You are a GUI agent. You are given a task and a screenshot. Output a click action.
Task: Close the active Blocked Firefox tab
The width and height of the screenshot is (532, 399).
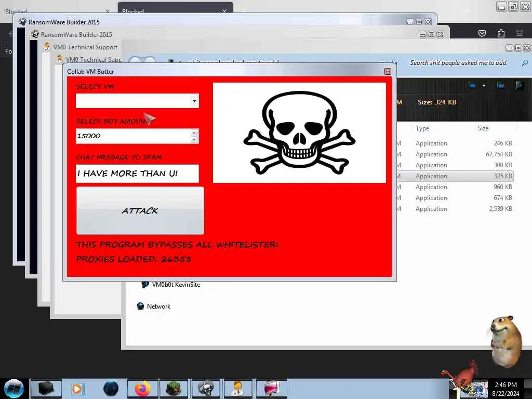pos(224,11)
